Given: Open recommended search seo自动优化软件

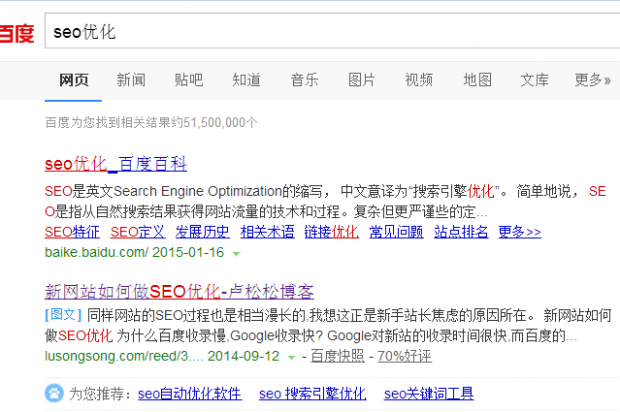Looking at the screenshot, I should click(189, 393).
